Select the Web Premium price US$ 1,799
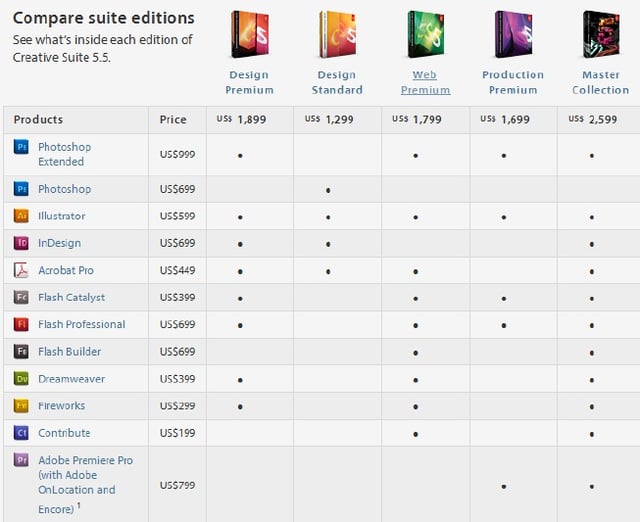The height and width of the screenshot is (522, 640). pos(417,119)
